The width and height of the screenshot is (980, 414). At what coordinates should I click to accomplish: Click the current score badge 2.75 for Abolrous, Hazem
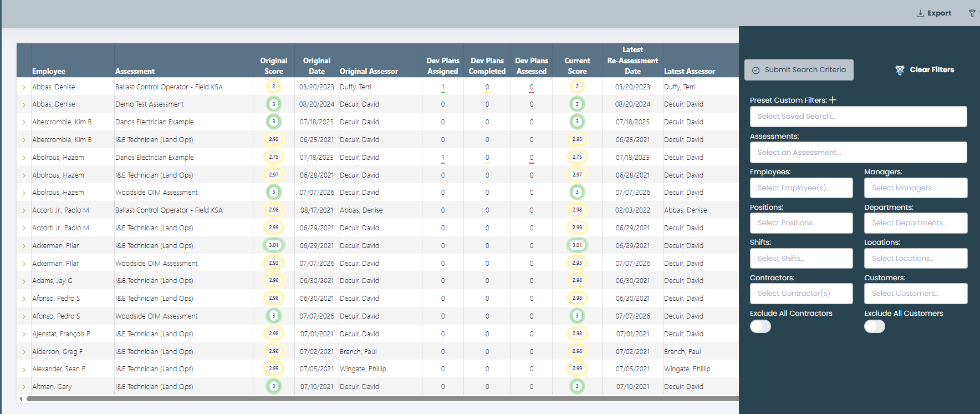point(577,157)
